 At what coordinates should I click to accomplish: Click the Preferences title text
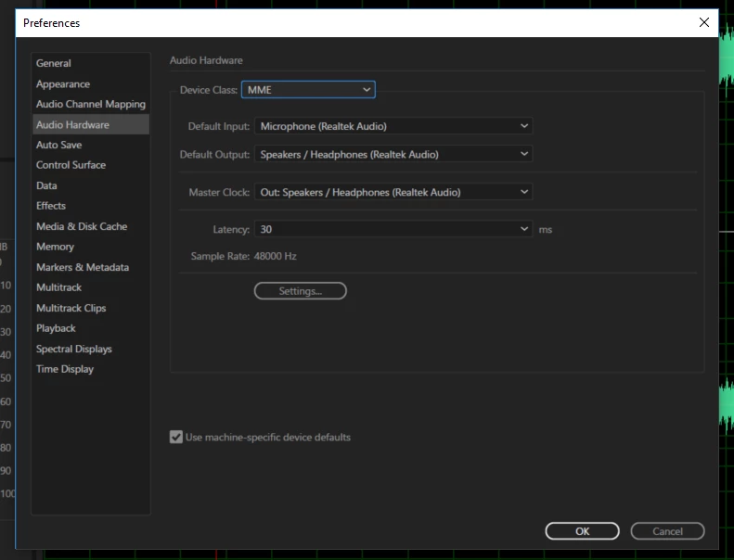(x=51, y=23)
